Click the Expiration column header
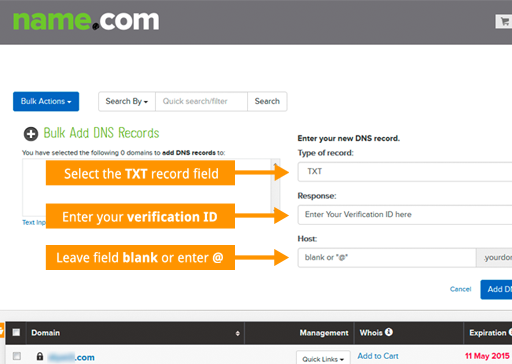Image resolution: width=512 pixels, height=364 pixels. [488, 333]
